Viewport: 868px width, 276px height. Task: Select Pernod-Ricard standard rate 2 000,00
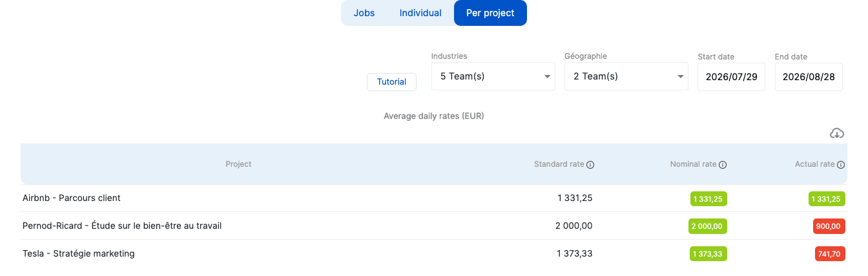(x=573, y=226)
